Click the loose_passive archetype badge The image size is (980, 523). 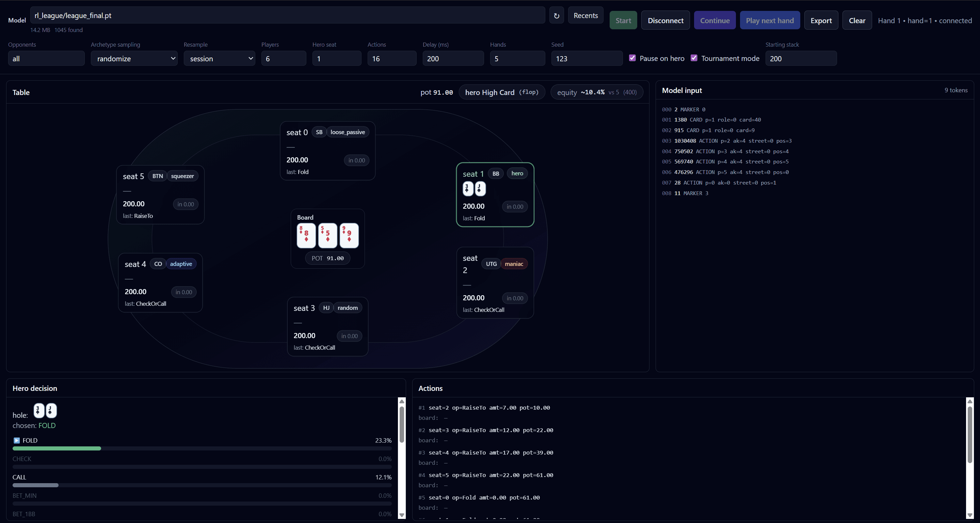[x=347, y=132]
